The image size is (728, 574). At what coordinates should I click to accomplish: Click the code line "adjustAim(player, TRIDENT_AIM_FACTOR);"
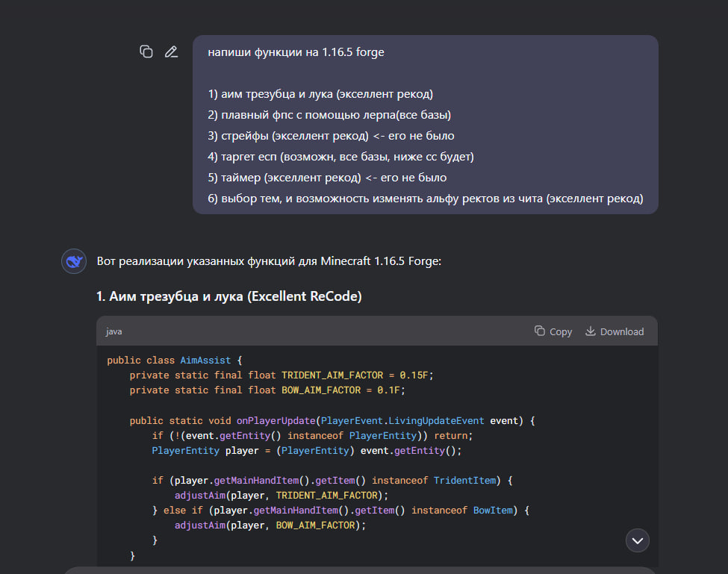pos(281,495)
